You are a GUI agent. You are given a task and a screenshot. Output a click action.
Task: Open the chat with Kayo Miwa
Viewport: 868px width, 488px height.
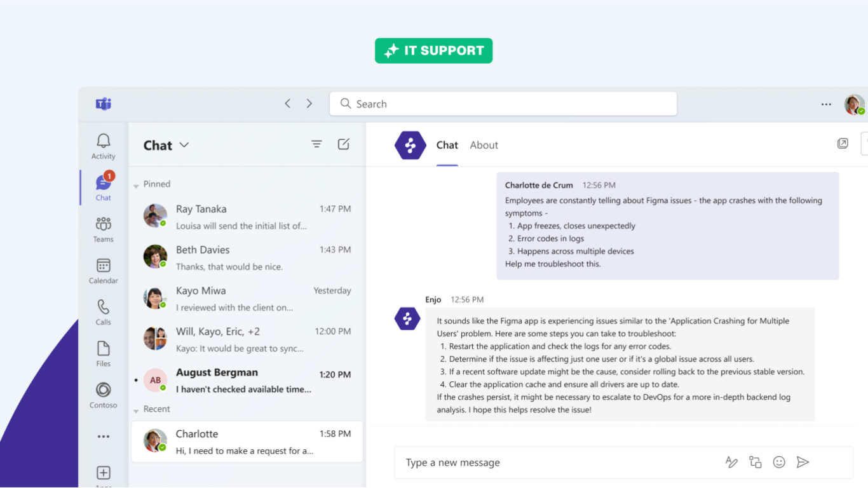[247, 299]
